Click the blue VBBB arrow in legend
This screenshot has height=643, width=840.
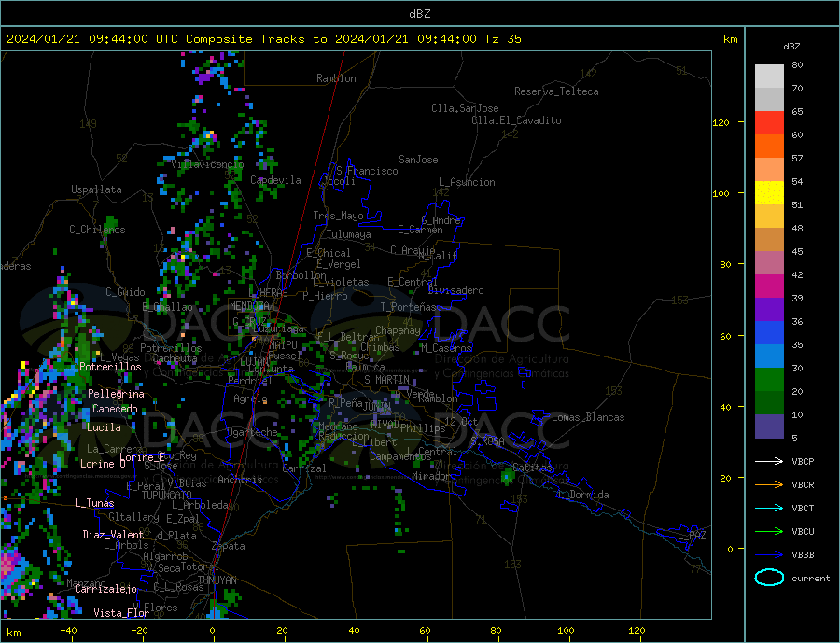coord(769,554)
